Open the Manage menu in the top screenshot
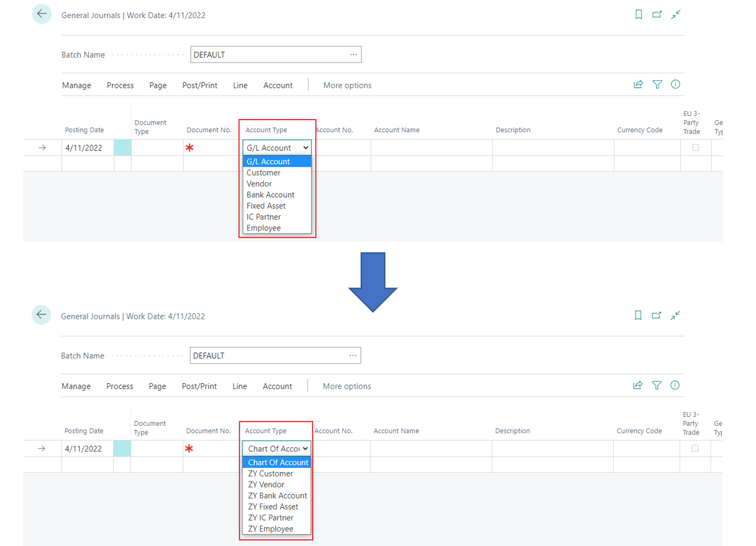The width and height of the screenshot is (756, 546). (76, 85)
